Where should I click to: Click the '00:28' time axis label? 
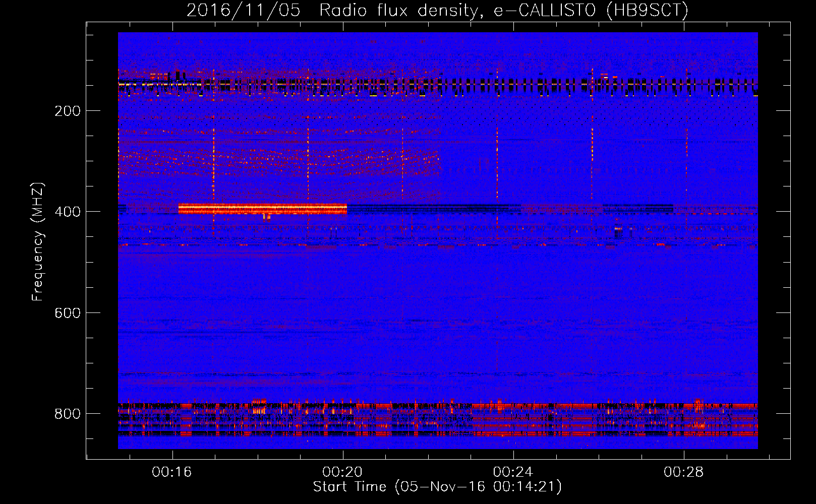click(x=683, y=472)
